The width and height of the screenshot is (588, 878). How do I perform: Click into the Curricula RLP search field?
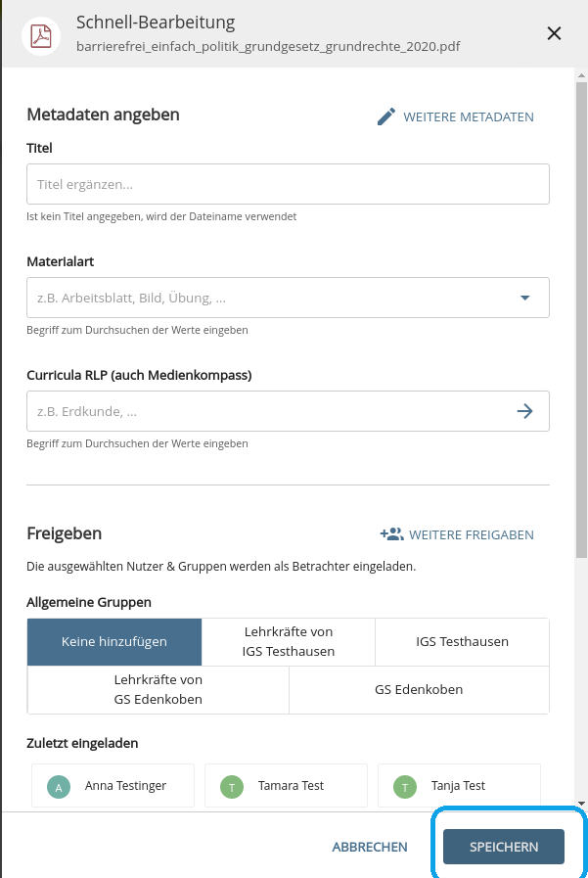[x=288, y=411]
